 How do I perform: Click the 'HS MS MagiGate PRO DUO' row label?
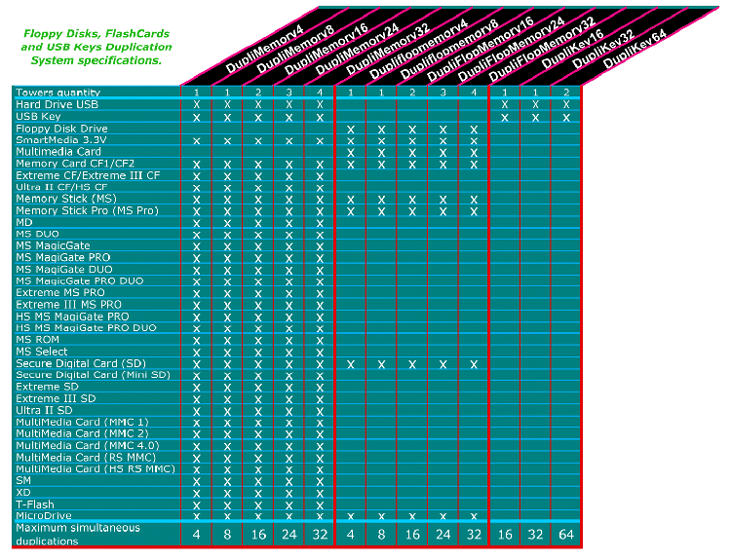tap(86, 328)
